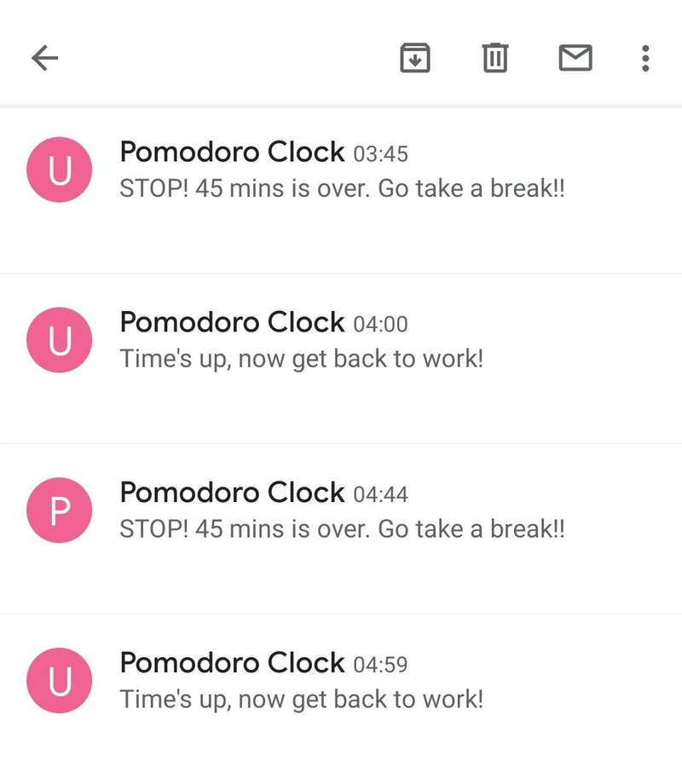
Task: Expand the 03:45 Pomodoro Clock message
Action: [341, 189]
